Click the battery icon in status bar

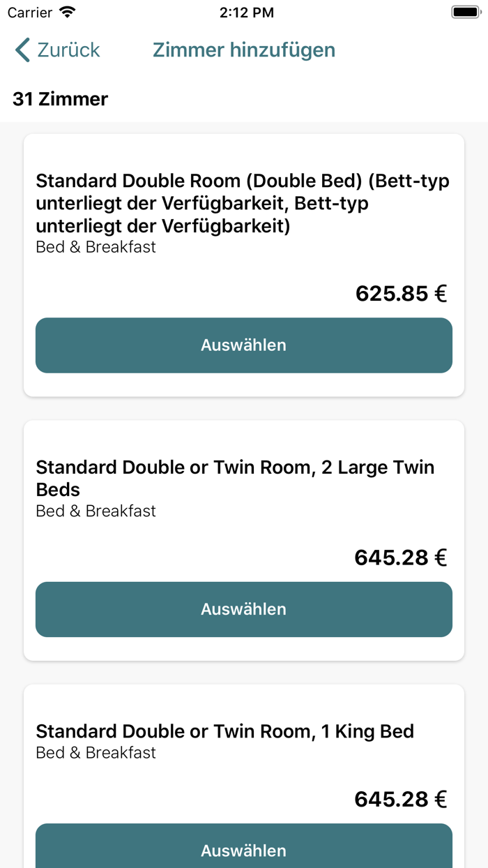click(x=466, y=11)
